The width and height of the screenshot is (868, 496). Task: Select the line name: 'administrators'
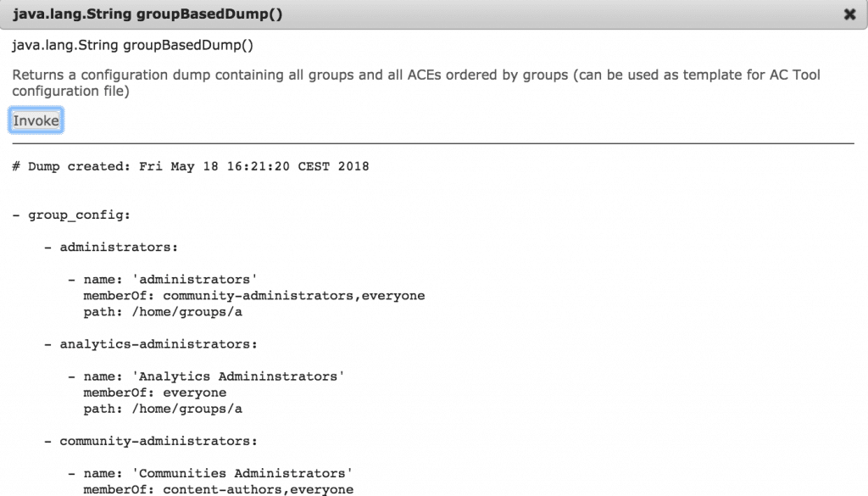pyautogui.click(x=163, y=280)
